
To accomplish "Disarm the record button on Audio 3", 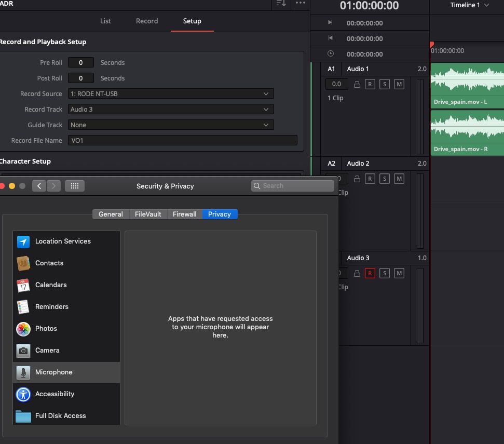I will pos(370,273).
